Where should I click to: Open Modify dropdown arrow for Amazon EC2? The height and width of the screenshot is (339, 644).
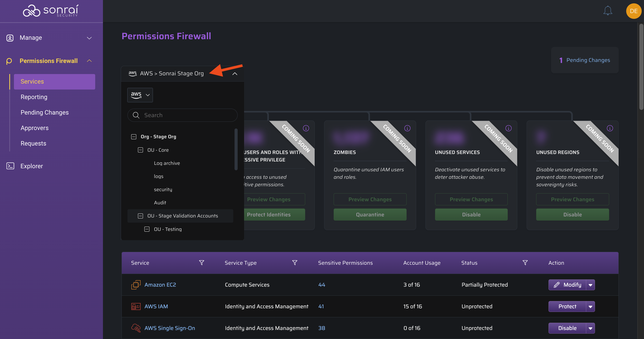(x=590, y=285)
